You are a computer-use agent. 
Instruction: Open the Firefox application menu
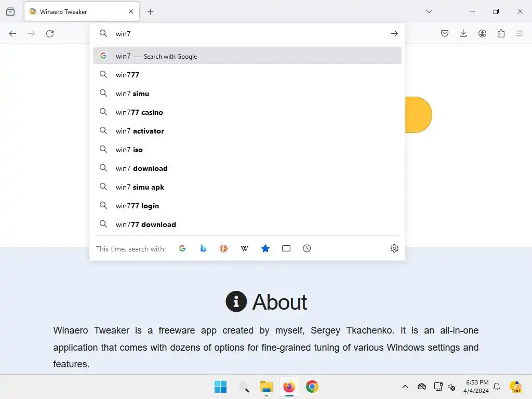tap(520, 33)
